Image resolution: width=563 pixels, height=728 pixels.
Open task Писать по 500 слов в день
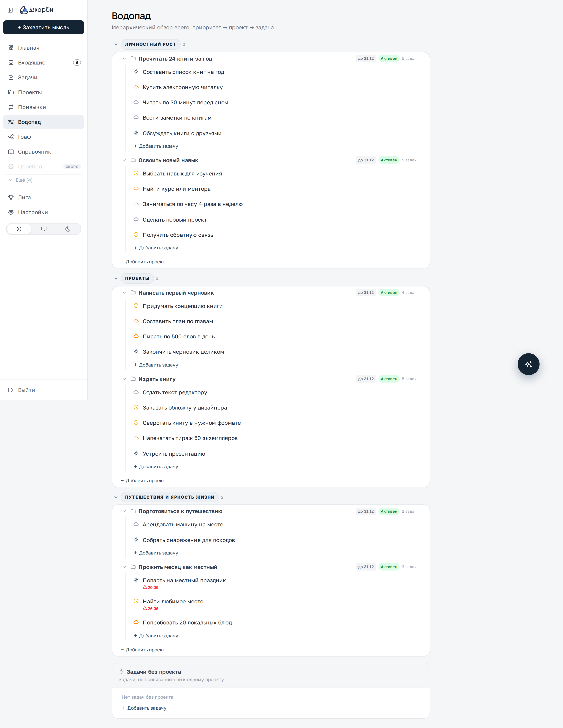(178, 337)
